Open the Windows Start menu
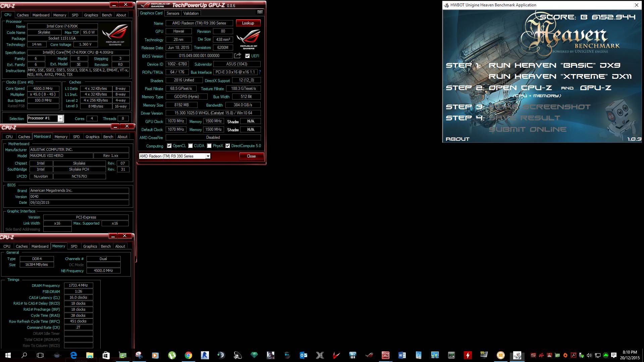The width and height of the screenshot is (644, 362). [x=8, y=355]
